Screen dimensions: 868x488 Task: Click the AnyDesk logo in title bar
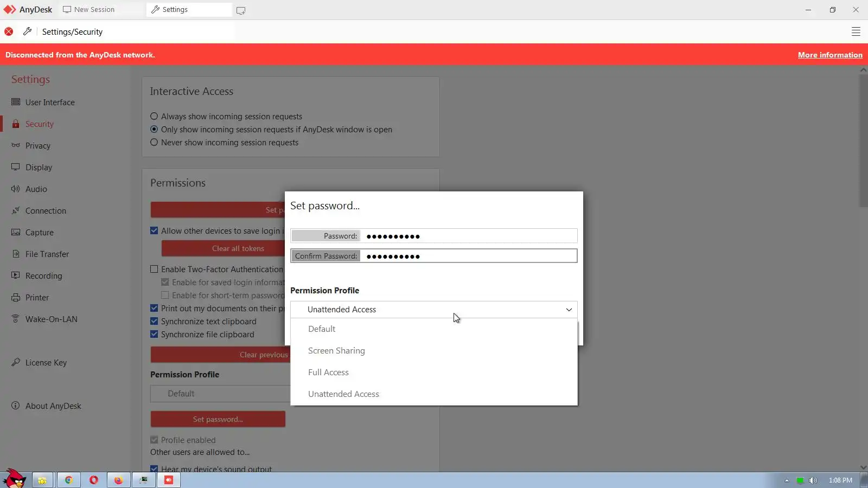[x=10, y=10]
